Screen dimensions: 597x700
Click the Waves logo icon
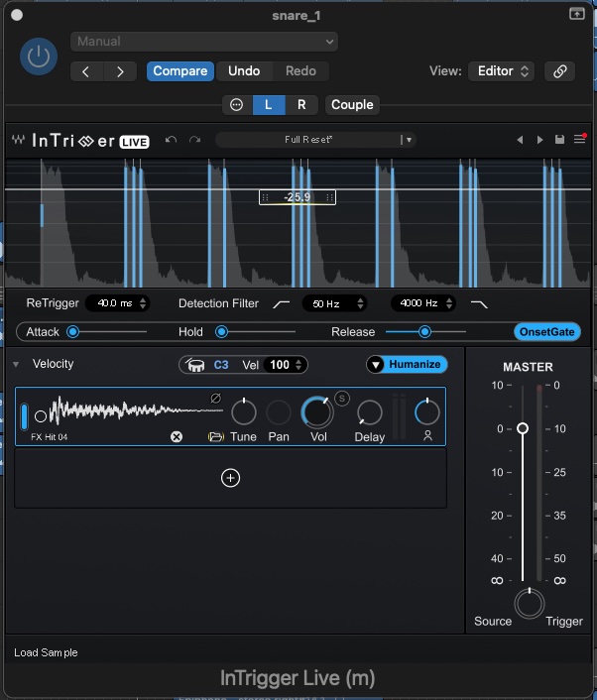[18, 140]
